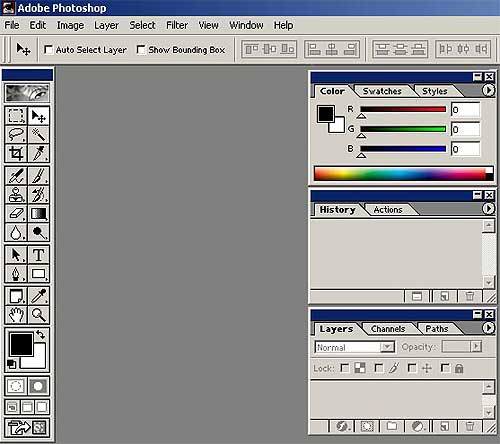Select the Dodge tool

click(38, 232)
